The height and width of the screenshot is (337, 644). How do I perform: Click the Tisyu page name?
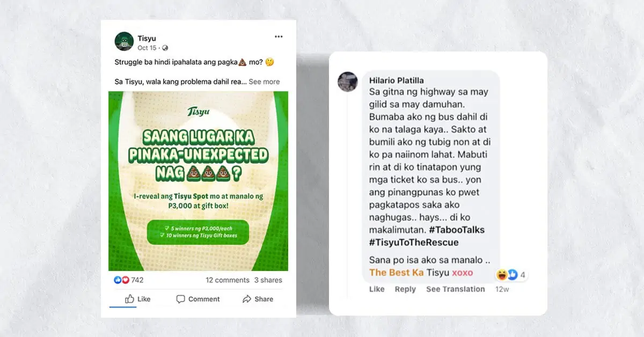pyautogui.click(x=147, y=37)
